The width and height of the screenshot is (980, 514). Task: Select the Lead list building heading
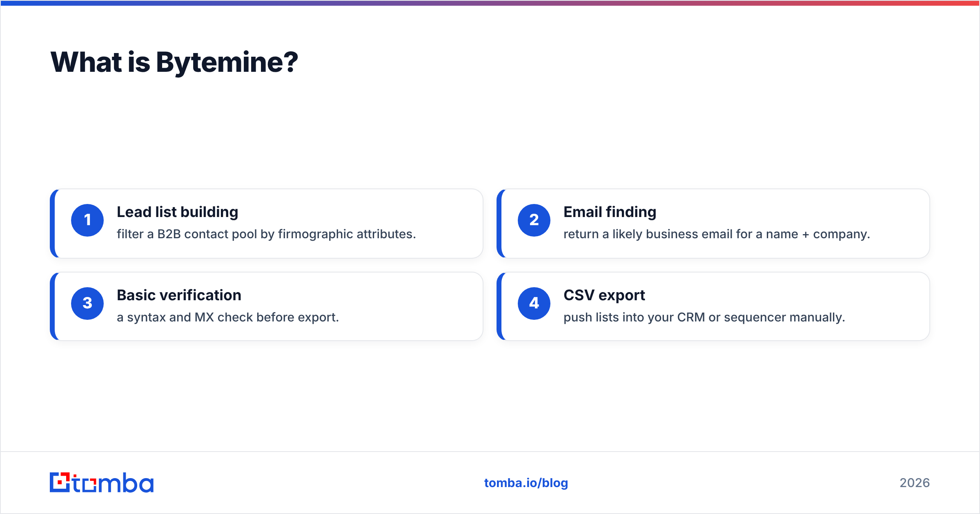(x=177, y=212)
